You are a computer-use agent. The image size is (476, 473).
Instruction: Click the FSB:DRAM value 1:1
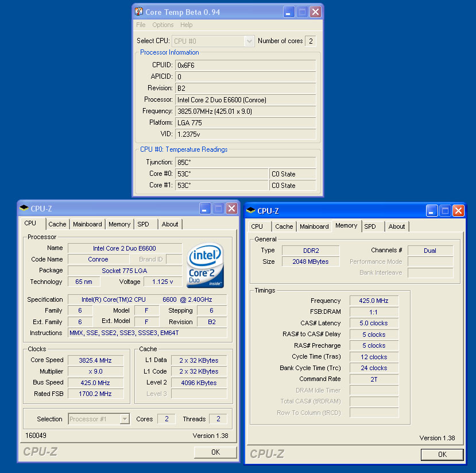point(374,312)
